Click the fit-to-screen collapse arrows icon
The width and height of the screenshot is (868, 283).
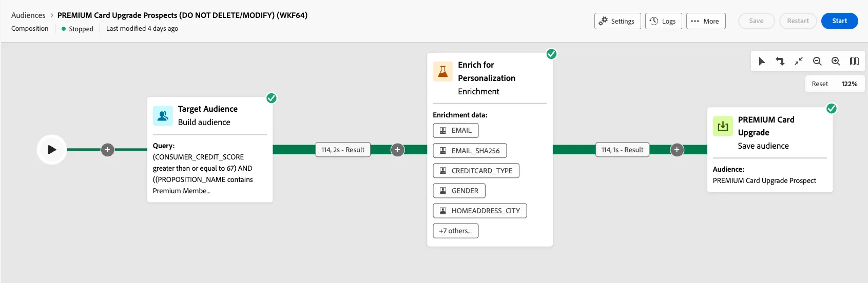(799, 61)
